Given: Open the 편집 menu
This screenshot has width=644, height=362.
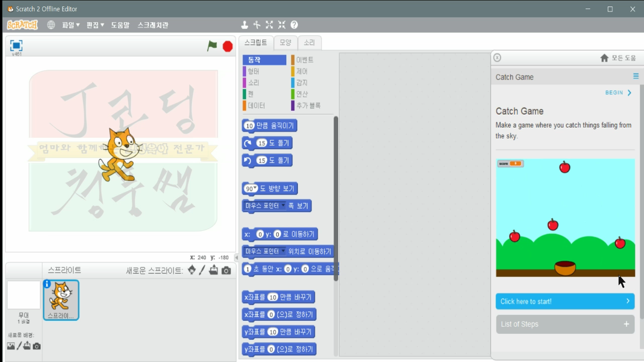Looking at the screenshot, I should (96, 25).
